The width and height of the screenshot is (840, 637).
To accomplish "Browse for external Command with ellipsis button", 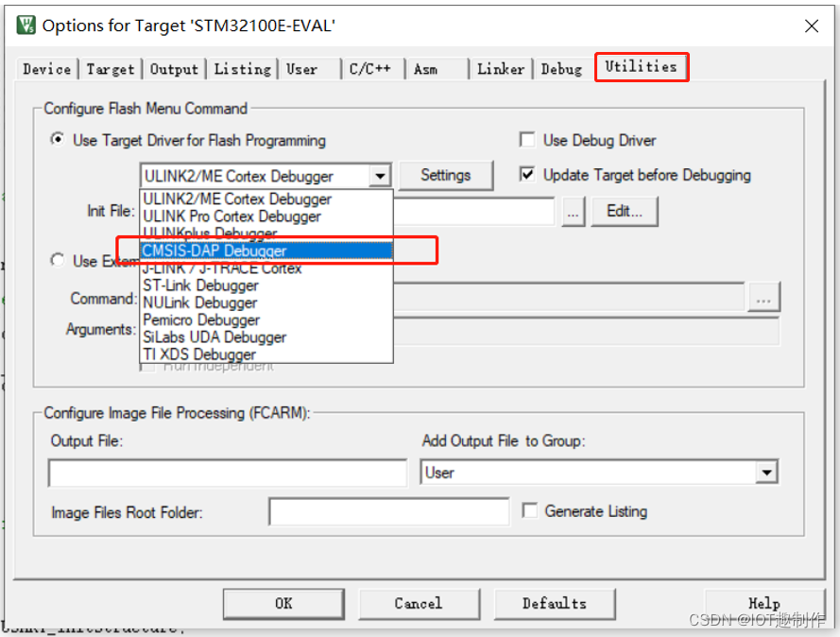I will 763,297.
